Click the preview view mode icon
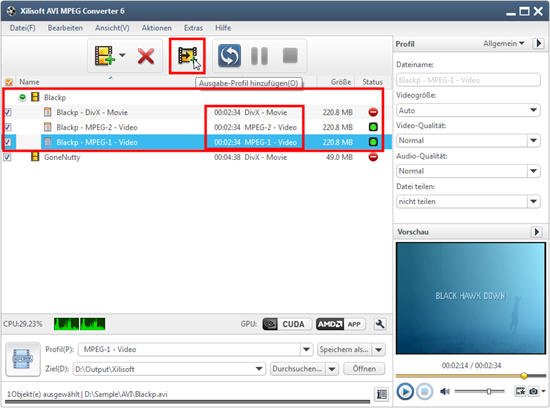Image resolution: width=550 pixels, height=408 pixels. click(520, 391)
